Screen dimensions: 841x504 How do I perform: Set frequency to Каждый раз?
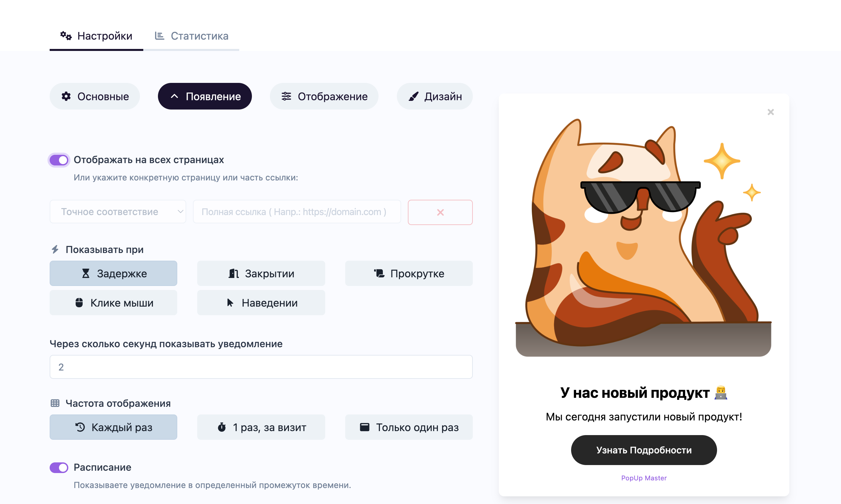113,427
